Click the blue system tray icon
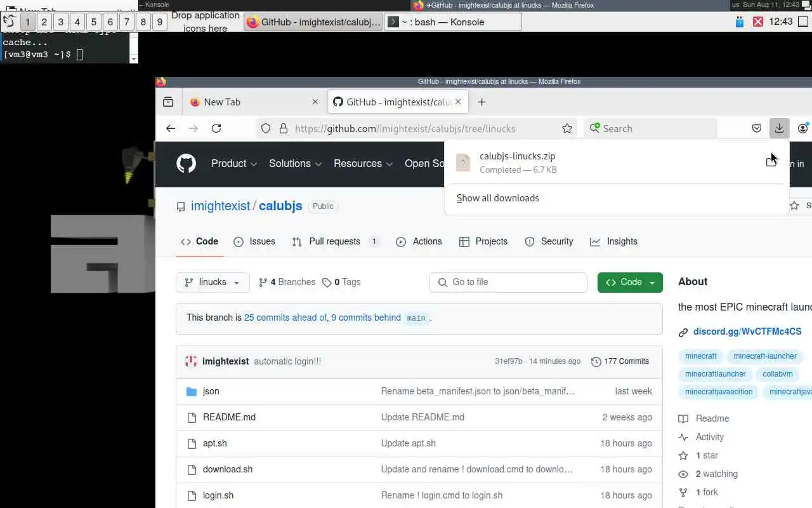The width and height of the screenshot is (812, 508). tap(739, 22)
